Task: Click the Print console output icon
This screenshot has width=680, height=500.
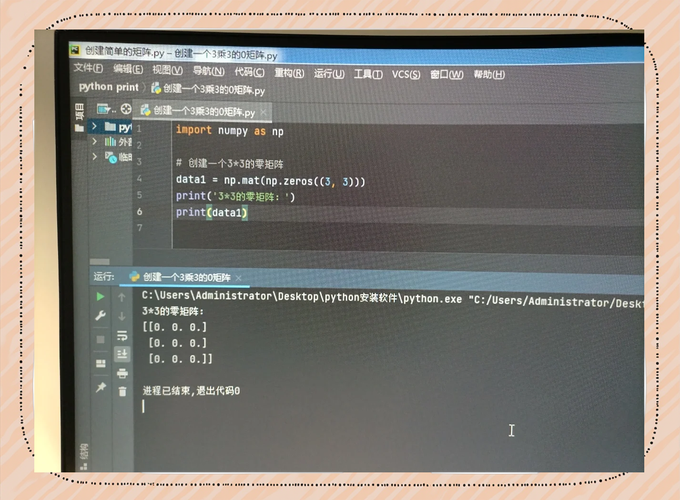Action: 122,373
